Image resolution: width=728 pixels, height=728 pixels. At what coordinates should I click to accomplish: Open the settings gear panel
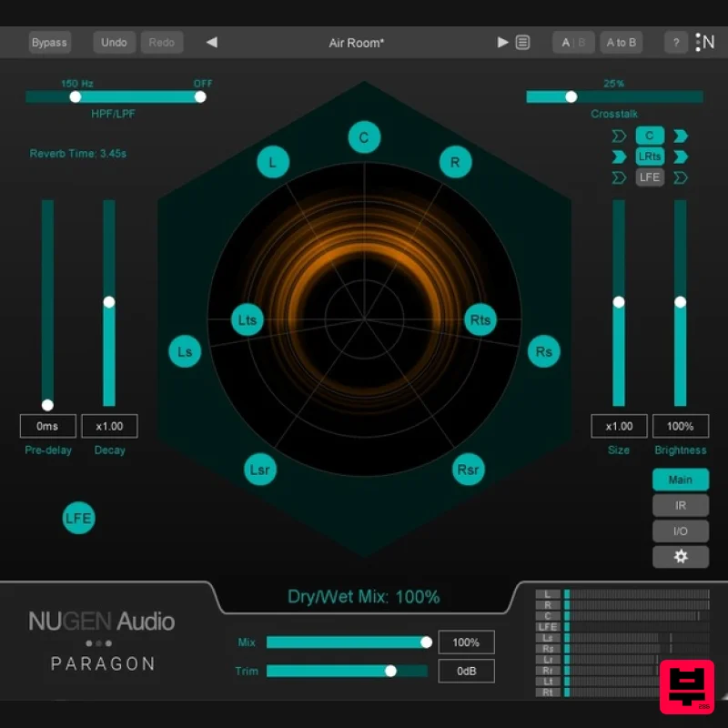[680, 556]
